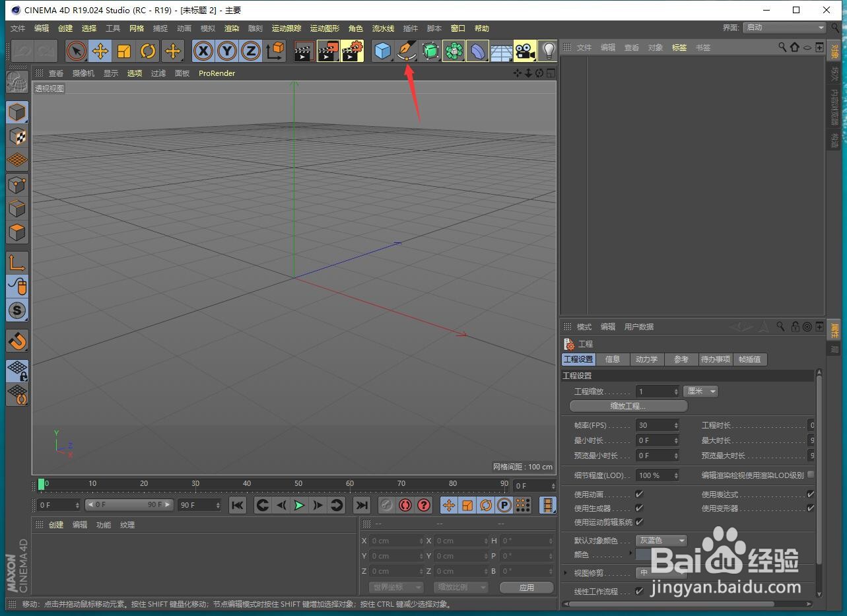Image resolution: width=847 pixels, height=616 pixels.
Task: Click timeline frame 50 marker
Action: click(298, 484)
